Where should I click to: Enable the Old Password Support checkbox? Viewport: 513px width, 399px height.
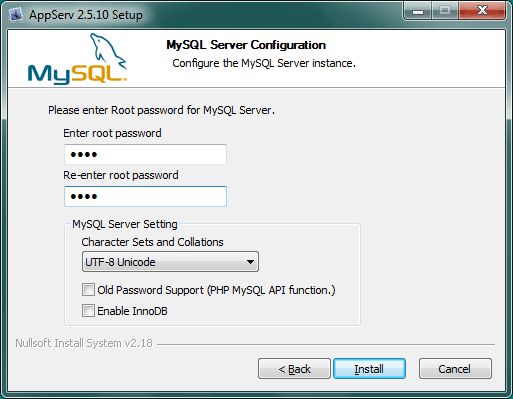[88, 290]
